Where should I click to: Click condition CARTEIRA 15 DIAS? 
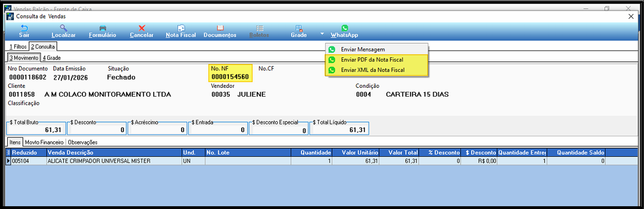[417, 95]
